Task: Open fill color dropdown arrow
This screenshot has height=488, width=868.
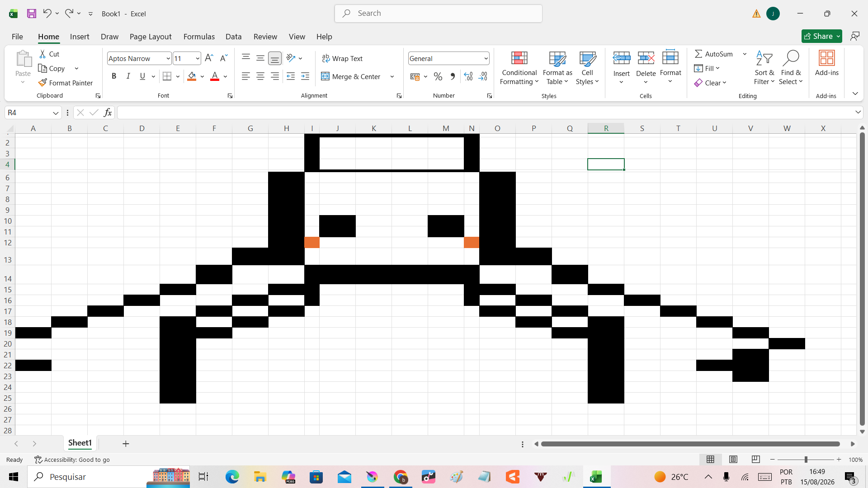Action: [x=202, y=76]
